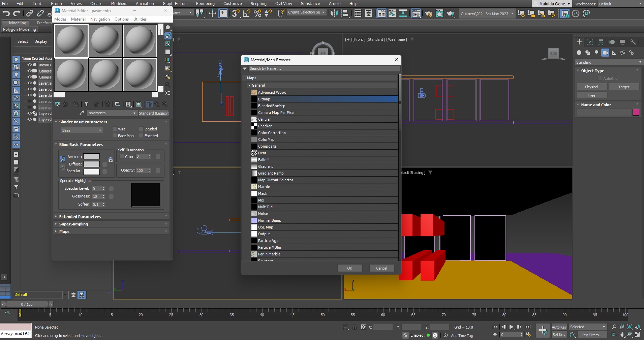Image resolution: width=644 pixels, height=340 pixels.
Task: Open the Create panel plus icon
Action: [x=579, y=42]
